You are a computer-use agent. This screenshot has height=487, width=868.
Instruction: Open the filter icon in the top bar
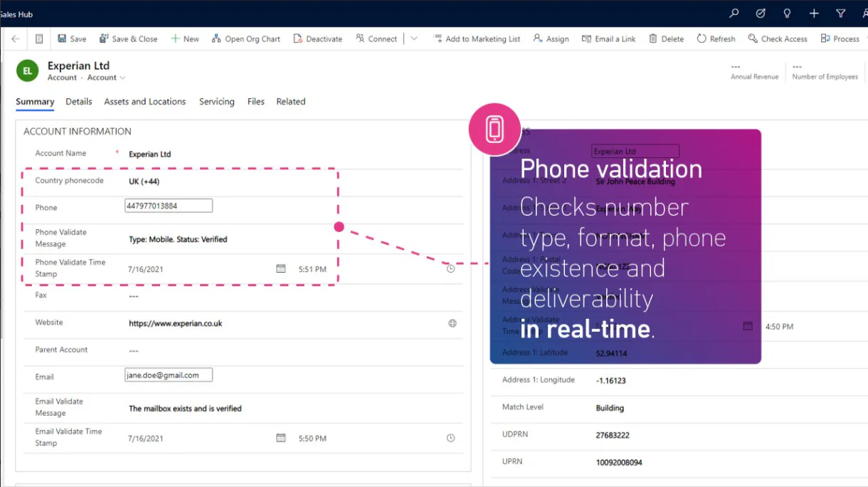tap(841, 13)
